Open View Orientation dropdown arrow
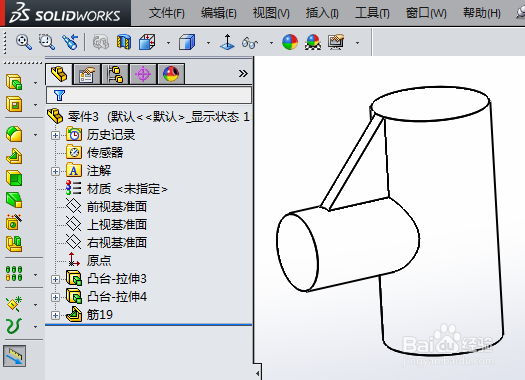525x380 pixels. tap(168, 43)
